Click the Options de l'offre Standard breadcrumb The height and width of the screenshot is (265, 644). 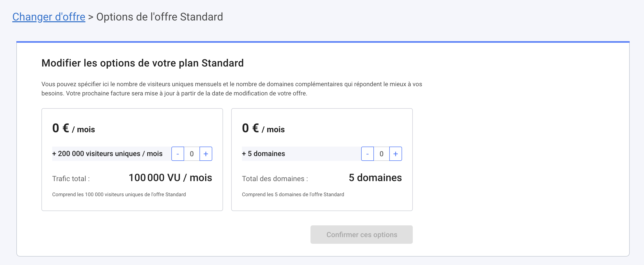pyautogui.click(x=159, y=16)
